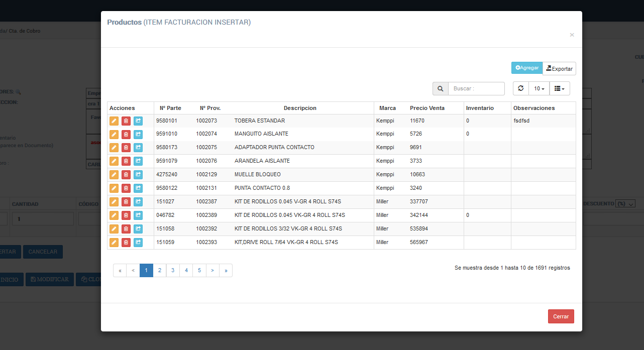
Task: Open the rows-per-page dropdown showing 10
Action: tap(539, 88)
